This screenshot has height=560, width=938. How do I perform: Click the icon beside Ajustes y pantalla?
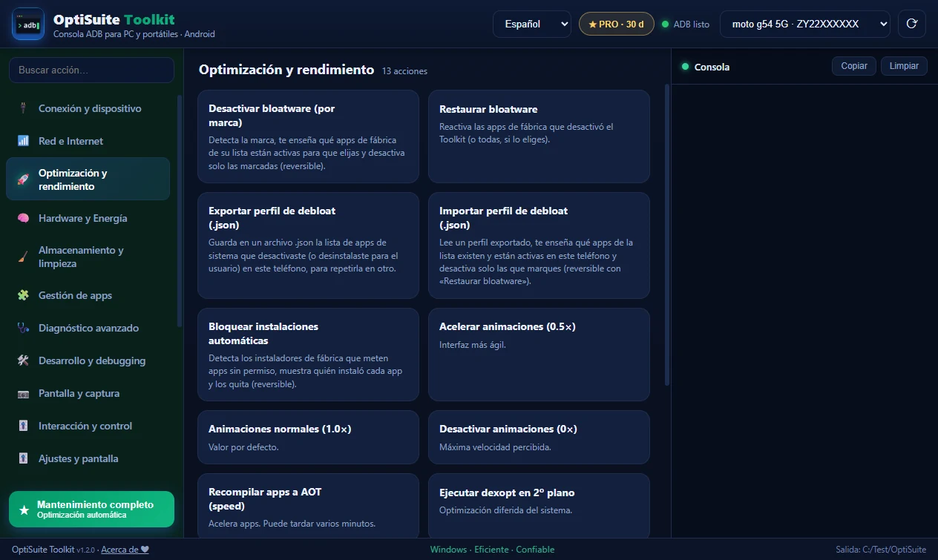point(23,458)
